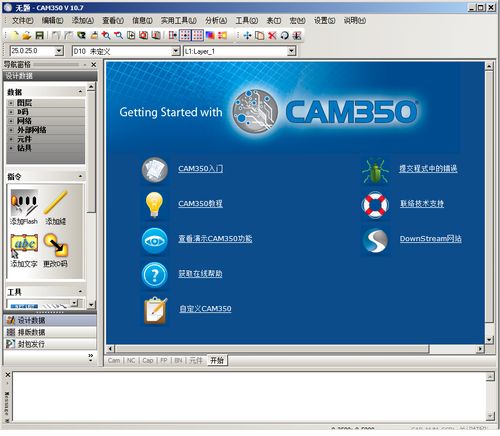Select the 元件 tree item
This screenshot has width=500, height=436.
[24, 139]
